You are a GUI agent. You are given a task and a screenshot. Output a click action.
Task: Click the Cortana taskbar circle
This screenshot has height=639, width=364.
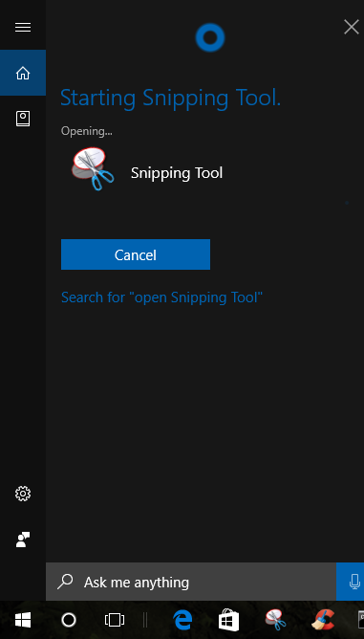69,620
